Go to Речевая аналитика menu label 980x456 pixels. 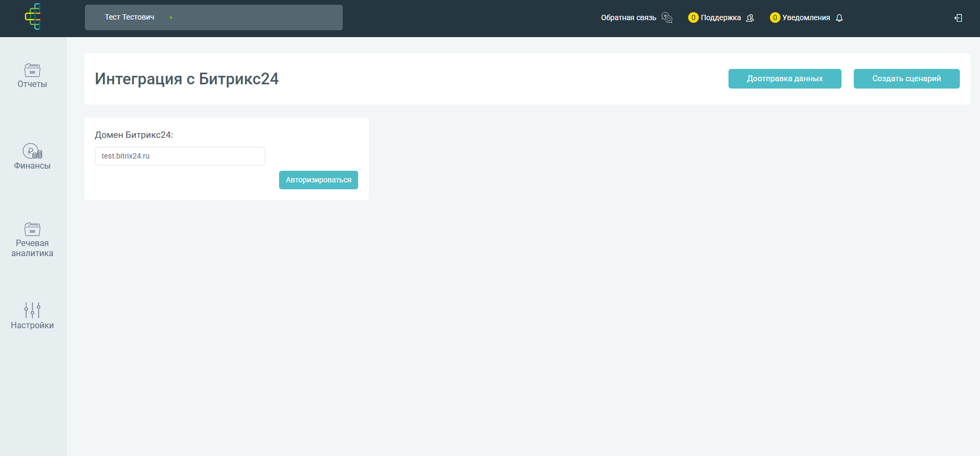click(32, 248)
